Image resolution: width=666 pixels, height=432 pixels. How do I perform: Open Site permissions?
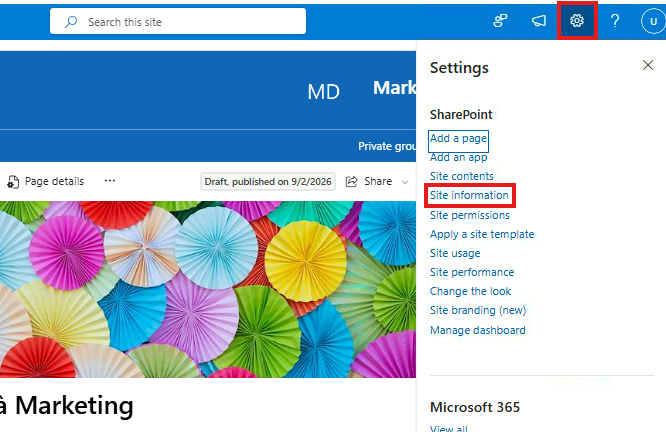tap(469, 215)
